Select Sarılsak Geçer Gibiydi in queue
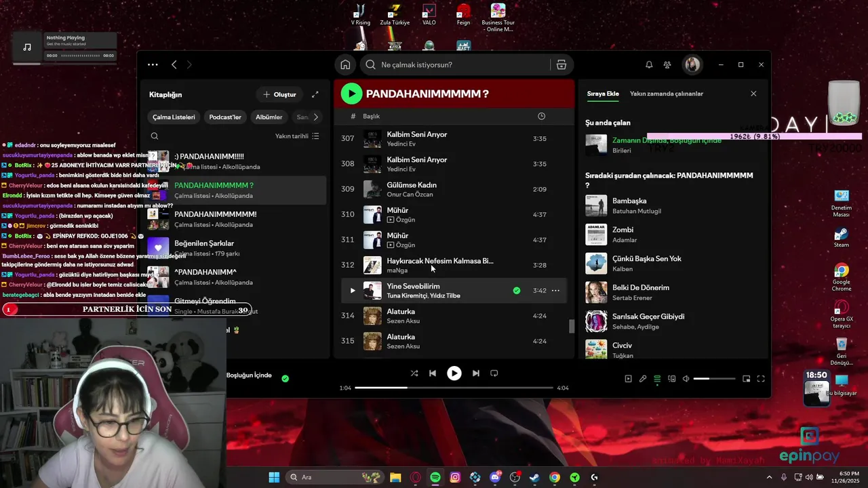 pos(671,321)
